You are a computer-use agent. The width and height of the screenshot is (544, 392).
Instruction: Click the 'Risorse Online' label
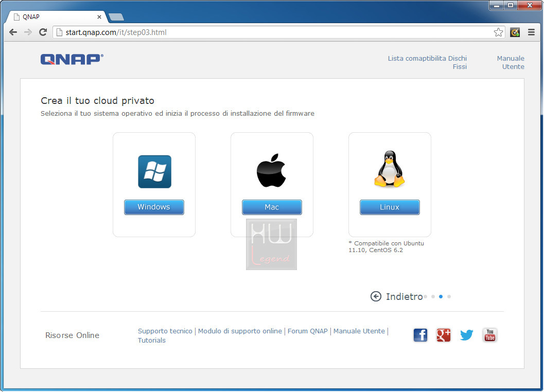point(72,335)
